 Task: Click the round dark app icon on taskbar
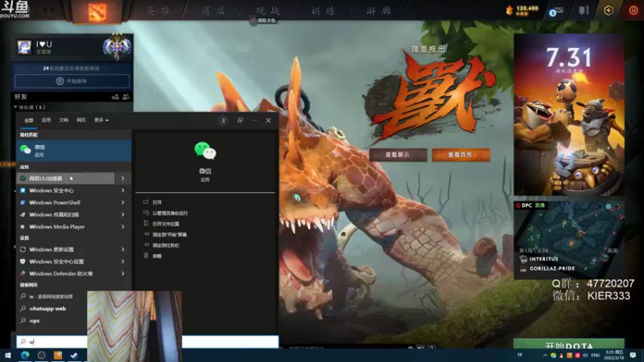click(x=42, y=355)
